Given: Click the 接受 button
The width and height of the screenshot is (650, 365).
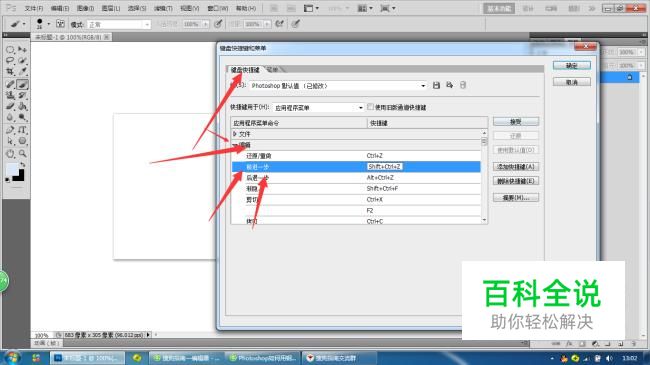Looking at the screenshot, I should (x=516, y=122).
